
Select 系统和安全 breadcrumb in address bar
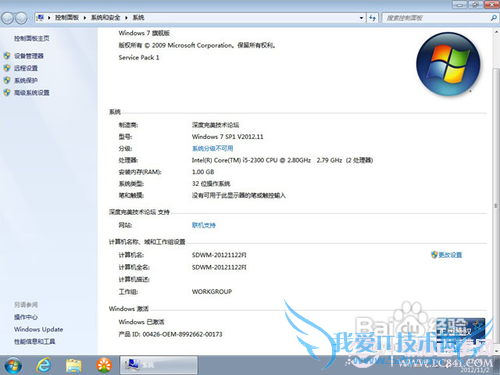105,18
